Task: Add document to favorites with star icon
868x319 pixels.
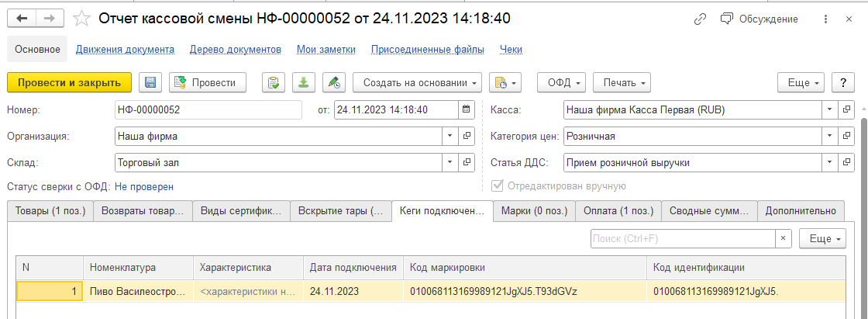Action: (x=82, y=18)
